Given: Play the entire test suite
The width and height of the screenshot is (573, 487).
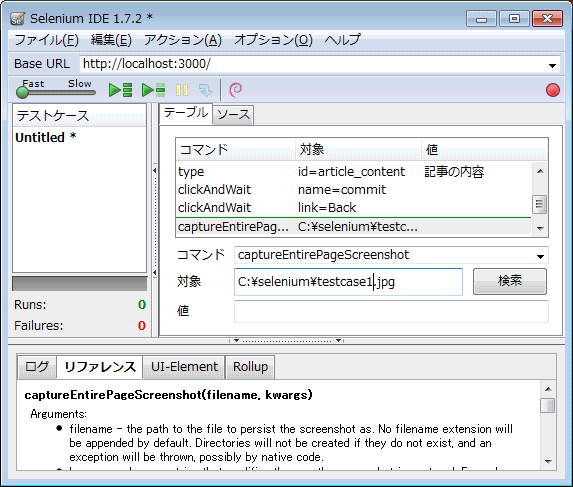Looking at the screenshot, I should (x=120, y=90).
